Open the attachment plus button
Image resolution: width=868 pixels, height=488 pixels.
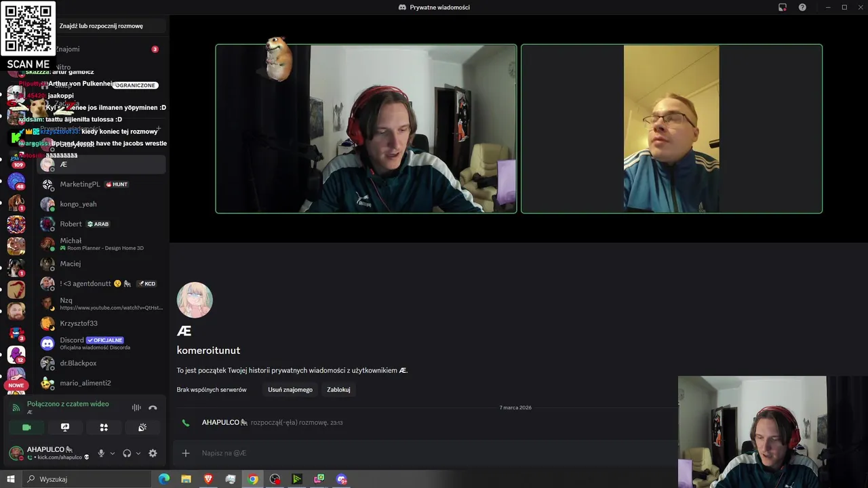point(186,453)
